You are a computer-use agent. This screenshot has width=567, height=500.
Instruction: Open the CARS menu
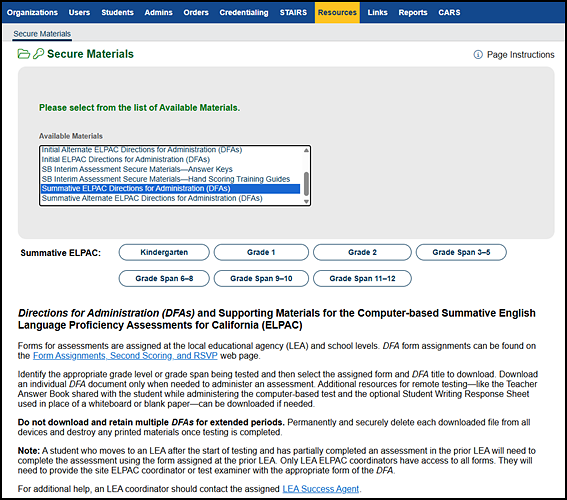coord(449,13)
